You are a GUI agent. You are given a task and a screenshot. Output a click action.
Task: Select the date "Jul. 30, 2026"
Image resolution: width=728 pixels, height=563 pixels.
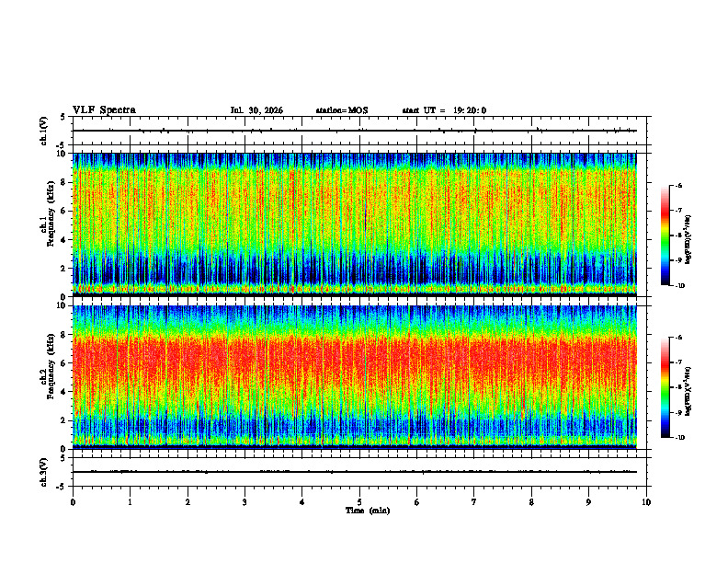coord(256,110)
